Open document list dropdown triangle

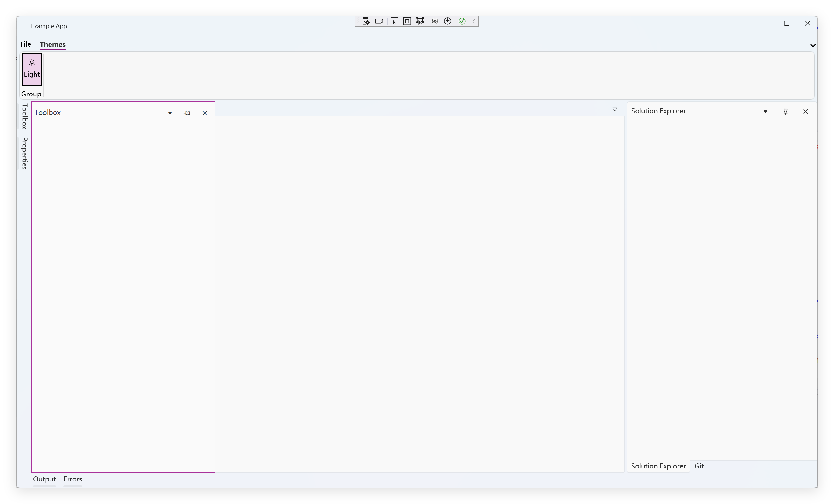(615, 109)
